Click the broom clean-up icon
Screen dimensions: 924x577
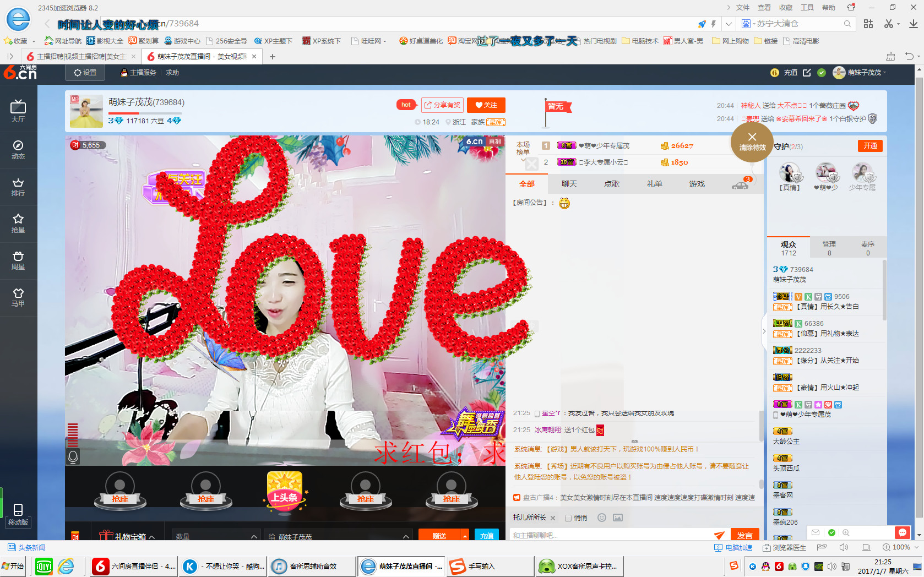[890, 56]
